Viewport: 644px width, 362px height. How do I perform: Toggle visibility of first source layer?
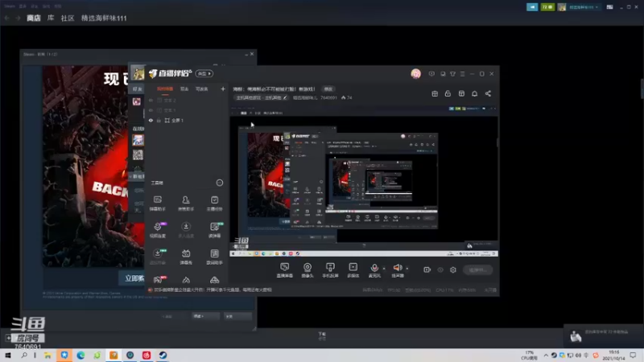(x=151, y=100)
